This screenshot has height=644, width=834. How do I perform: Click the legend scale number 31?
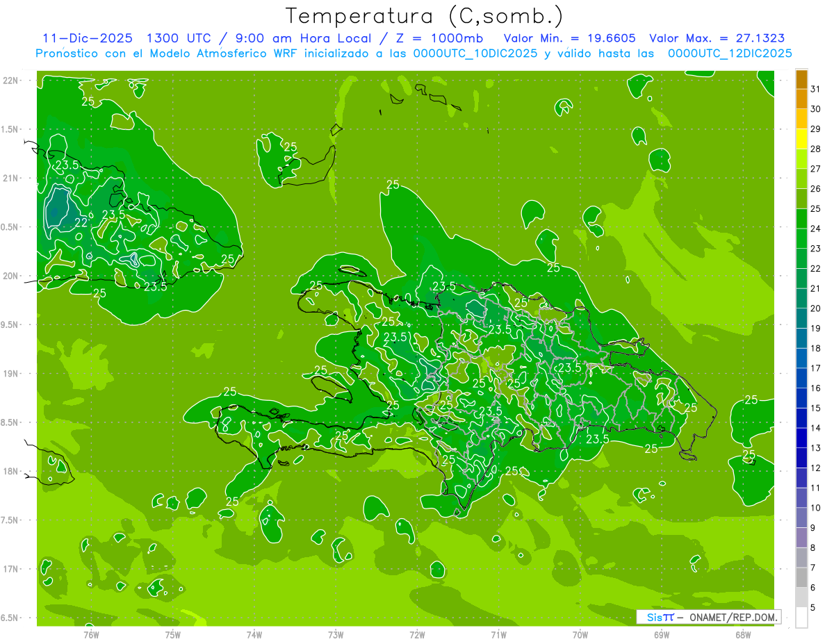coord(816,89)
